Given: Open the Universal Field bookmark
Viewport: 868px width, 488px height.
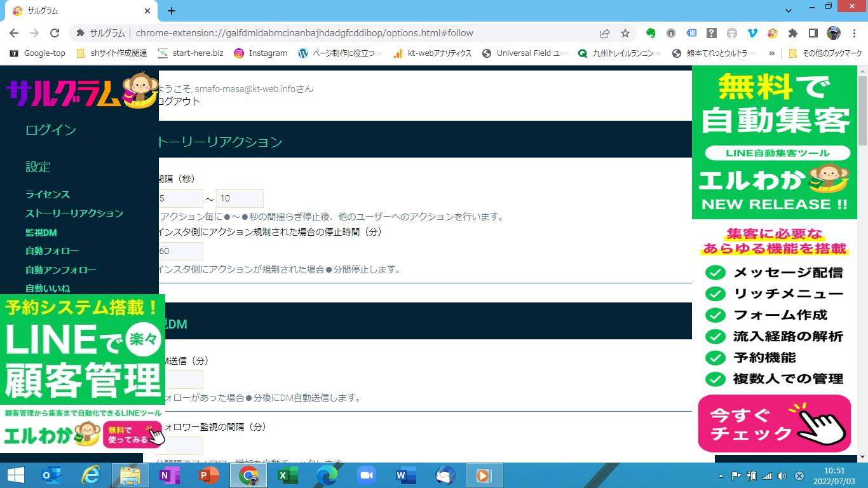Looking at the screenshot, I should tap(525, 53).
